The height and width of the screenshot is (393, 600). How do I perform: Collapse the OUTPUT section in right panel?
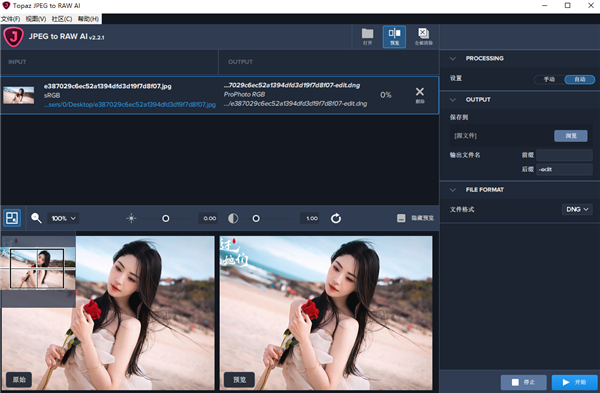[453, 99]
